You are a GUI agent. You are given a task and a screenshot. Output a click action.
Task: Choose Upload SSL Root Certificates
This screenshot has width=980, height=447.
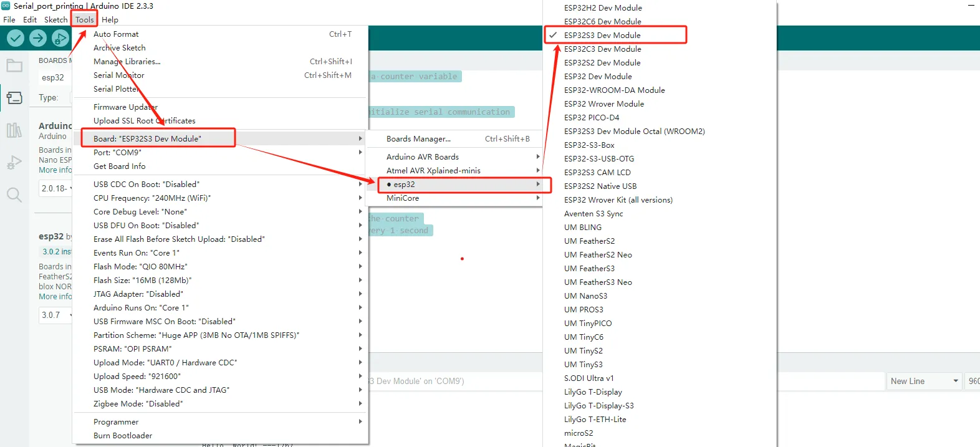[221, 121]
